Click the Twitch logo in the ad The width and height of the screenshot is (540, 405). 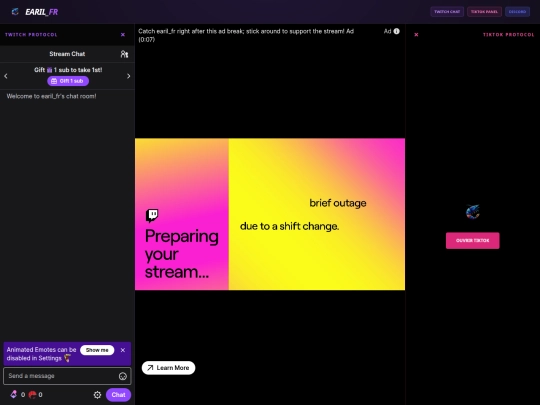tap(152, 216)
